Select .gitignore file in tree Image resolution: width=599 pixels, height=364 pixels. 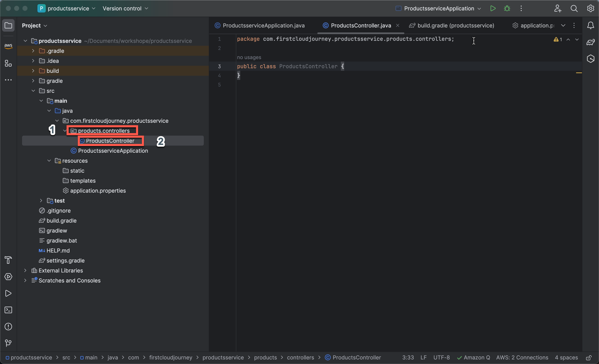[55, 210]
